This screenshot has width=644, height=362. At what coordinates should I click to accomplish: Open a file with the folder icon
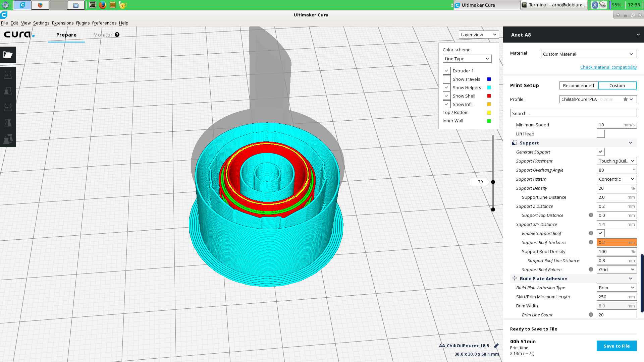pyautogui.click(x=8, y=55)
